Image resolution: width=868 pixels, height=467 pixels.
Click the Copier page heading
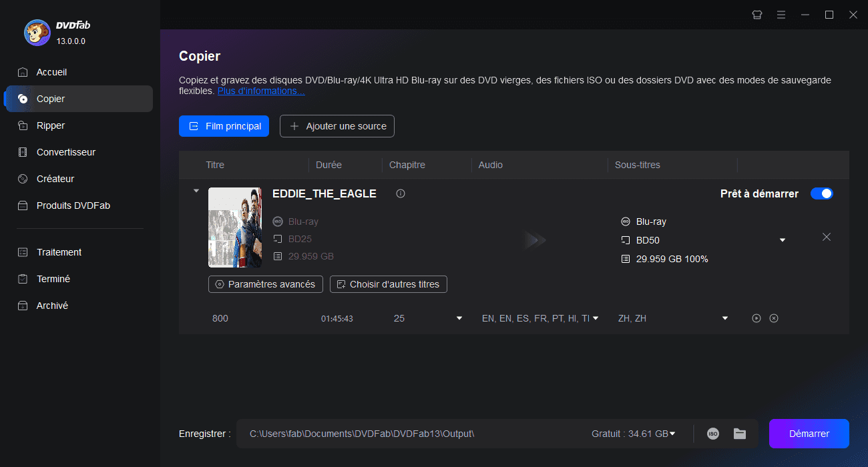(200, 56)
